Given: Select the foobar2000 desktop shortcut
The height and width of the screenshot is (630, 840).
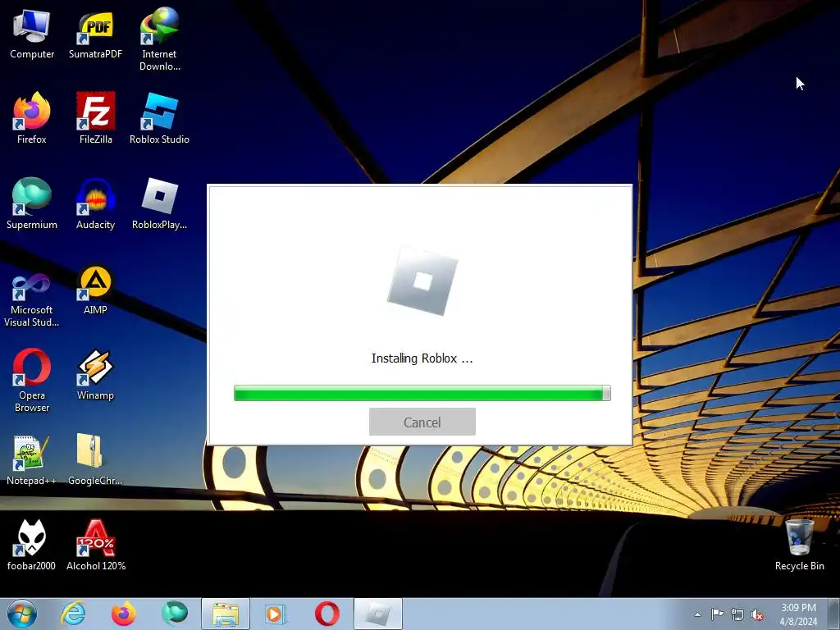Looking at the screenshot, I should pyautogui.click(x=32, y=545).
